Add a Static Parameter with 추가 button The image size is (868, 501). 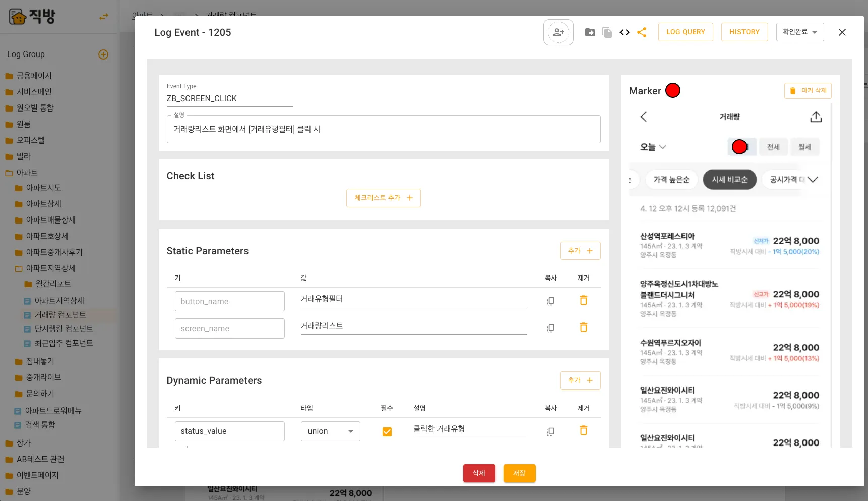(580, 251)
